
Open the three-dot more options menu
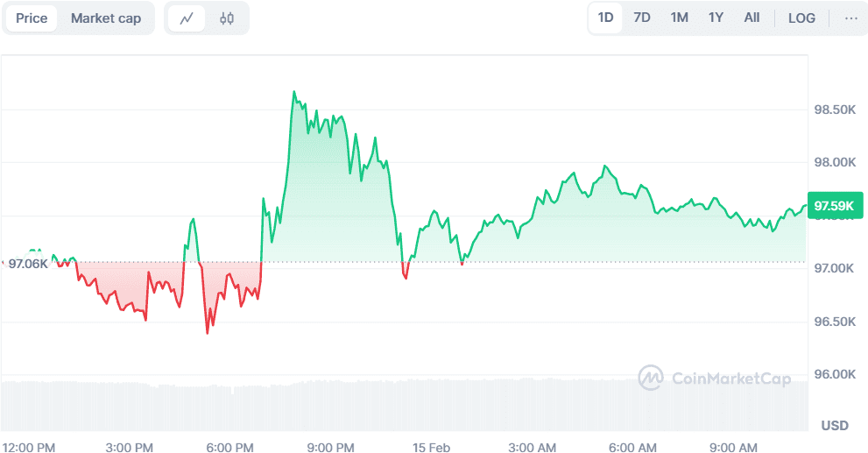tap(850, 18)
